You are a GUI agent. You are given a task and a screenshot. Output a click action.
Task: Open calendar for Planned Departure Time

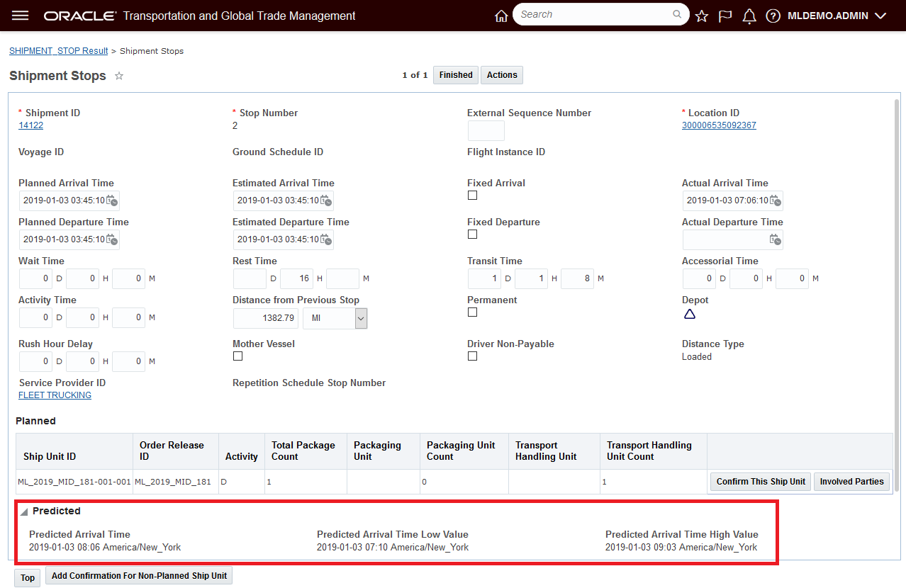[112, 239]
